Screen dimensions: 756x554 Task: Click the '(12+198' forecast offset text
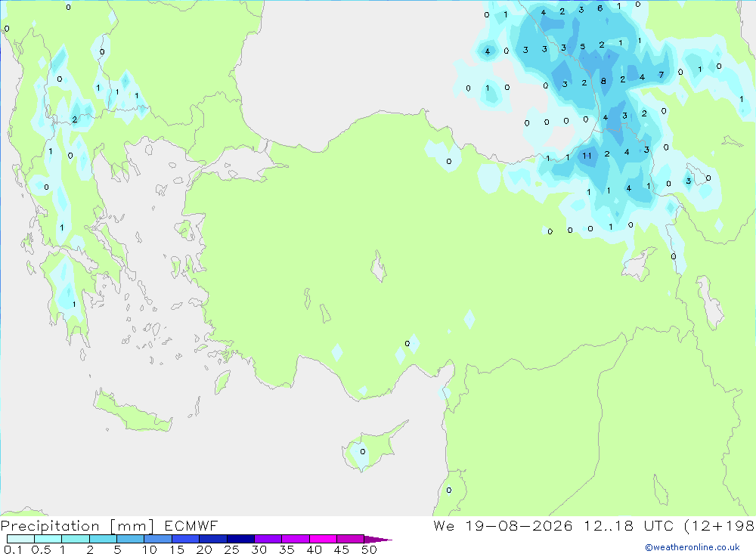point(720,526)
